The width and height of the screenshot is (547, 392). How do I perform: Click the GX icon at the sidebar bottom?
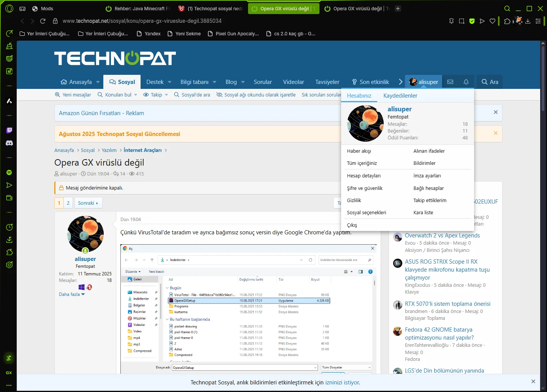9,373
